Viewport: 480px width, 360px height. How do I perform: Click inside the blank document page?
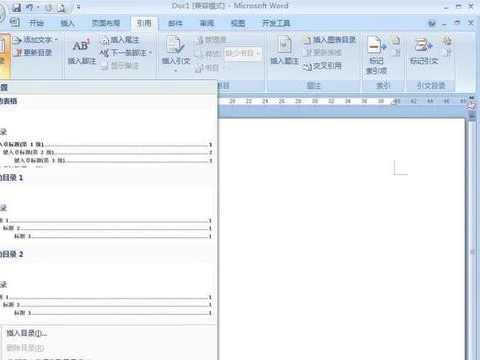pyautogui.click(x=341, y=239)
